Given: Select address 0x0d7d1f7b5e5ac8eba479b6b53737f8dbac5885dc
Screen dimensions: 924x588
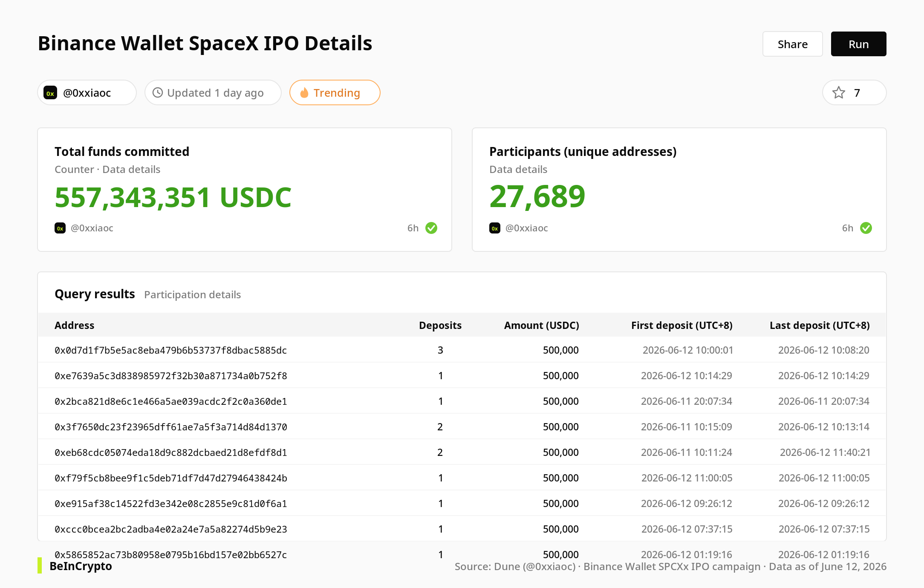Looking at the screenshot, I should (x=171, y=350).
